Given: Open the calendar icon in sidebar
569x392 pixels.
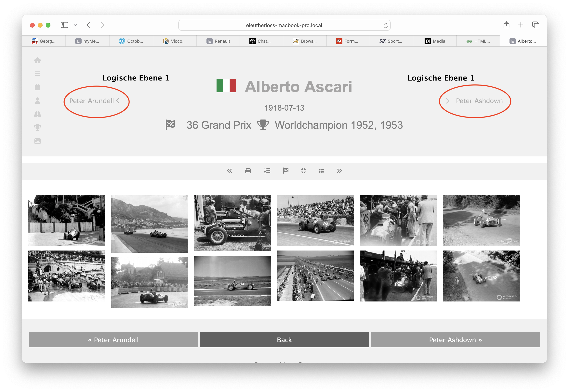Looking at the screenshot, I should pyautogui.click(x=37, y=87).
